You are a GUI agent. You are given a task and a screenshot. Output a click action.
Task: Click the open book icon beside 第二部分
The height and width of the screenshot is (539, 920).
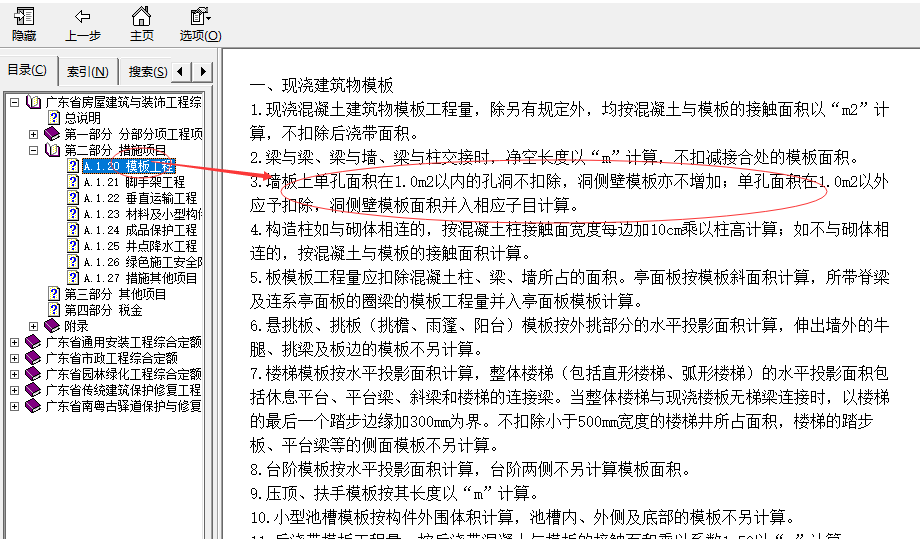pos(53,150)
